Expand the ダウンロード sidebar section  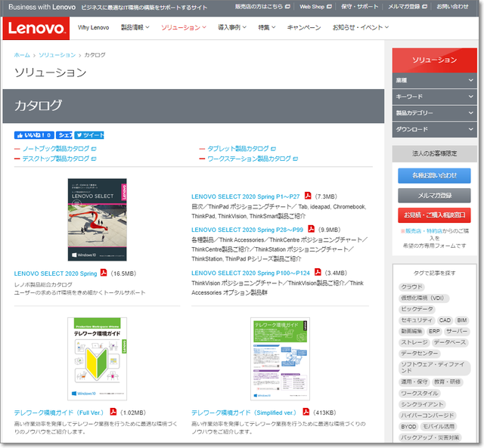click(433, 130)
